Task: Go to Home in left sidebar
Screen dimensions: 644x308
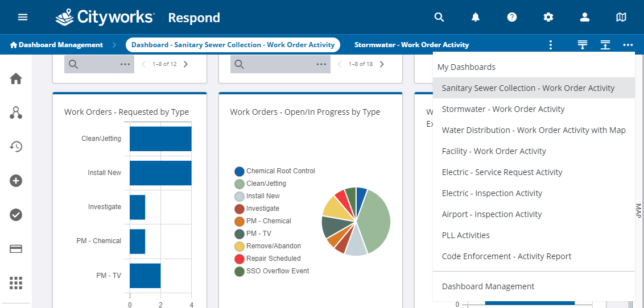Action: (16, 79)
